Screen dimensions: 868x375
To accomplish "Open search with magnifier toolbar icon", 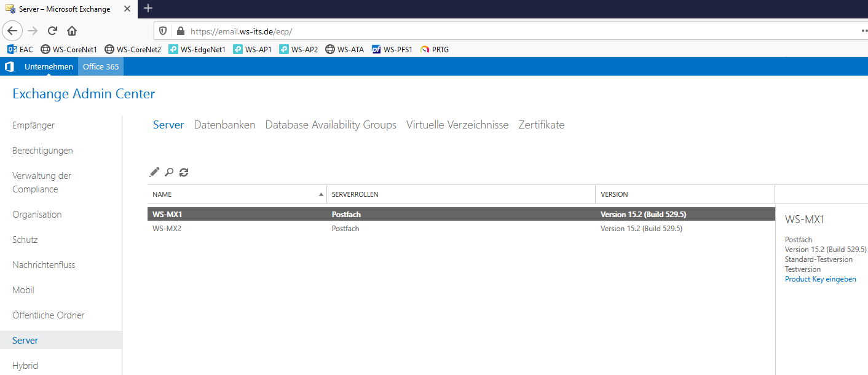I will [x=169, y=172].
